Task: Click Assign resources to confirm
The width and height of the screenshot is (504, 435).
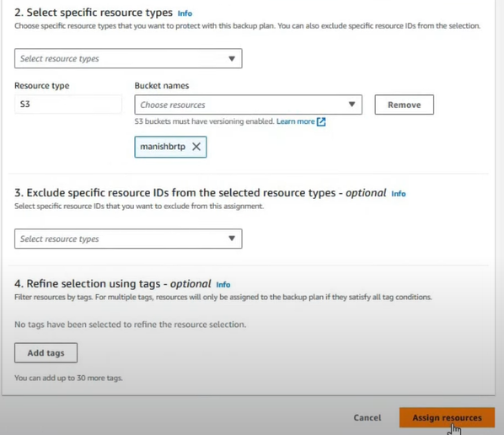Action: pyautogui.click(x=447, y=417)
